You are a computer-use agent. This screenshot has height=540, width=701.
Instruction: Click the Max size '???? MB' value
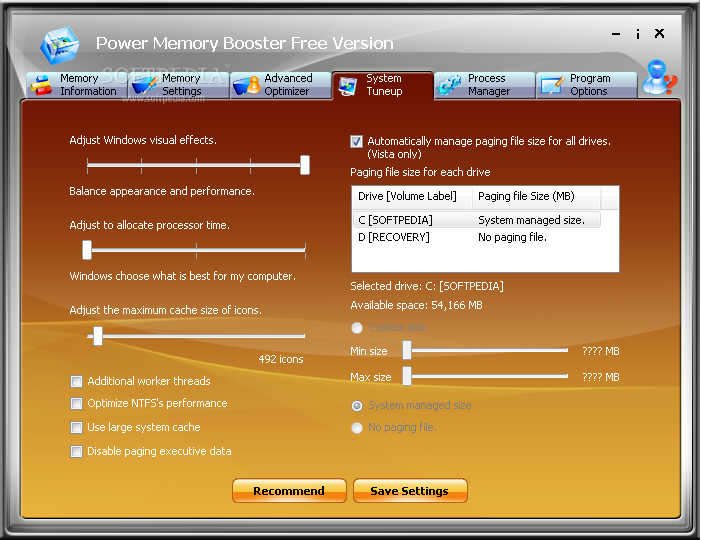click(601, 377)
